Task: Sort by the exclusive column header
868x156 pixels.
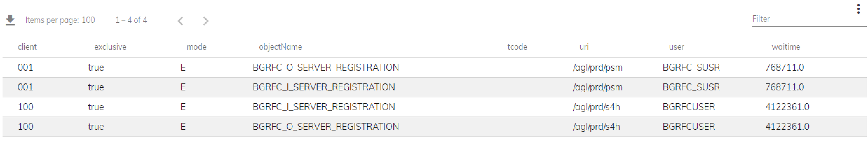Action: click(110, 47)
